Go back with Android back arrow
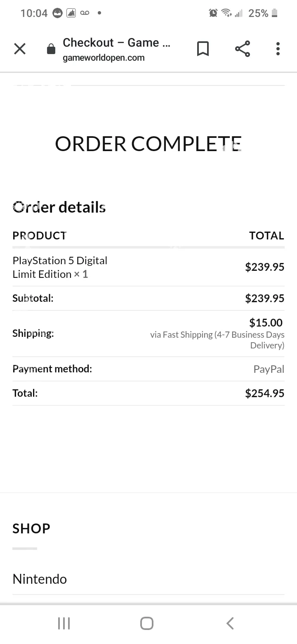Viewport: 297px width, 644px height. pos(230,623)
